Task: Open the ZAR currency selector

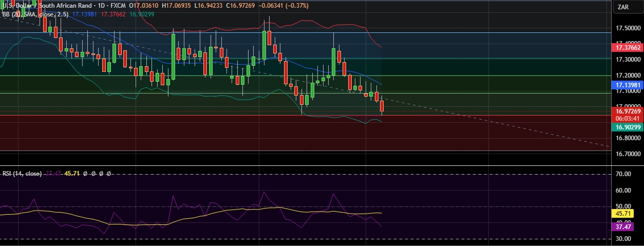Action: (623, 7)
